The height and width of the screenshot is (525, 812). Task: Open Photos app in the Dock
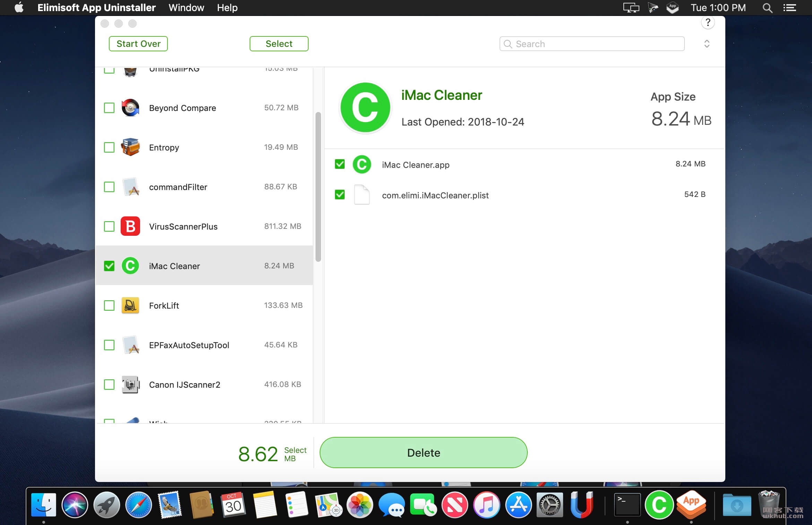pyautogui.click(x=360, y=505)
